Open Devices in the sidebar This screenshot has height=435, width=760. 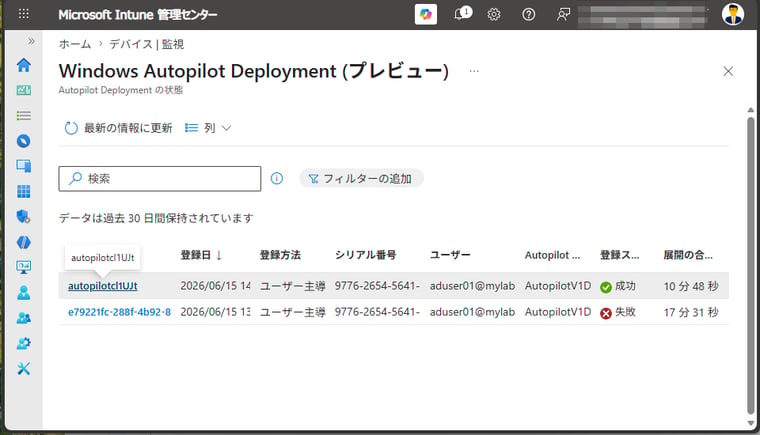coord(23,166)
